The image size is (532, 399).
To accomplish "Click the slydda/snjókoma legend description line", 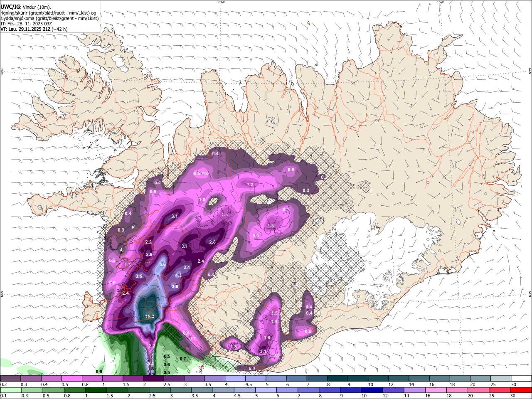I will [49, 18].
